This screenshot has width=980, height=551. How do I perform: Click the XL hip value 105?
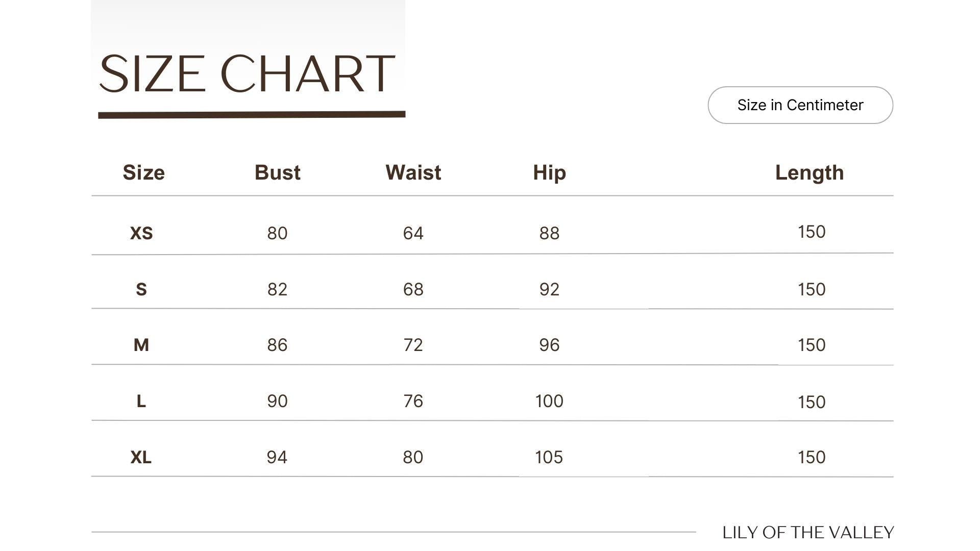point(549,457)
